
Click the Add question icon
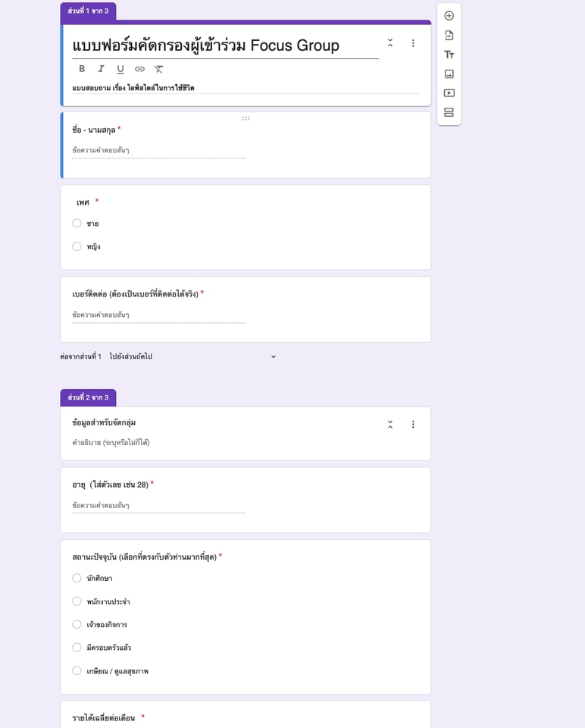coord(449,16)
